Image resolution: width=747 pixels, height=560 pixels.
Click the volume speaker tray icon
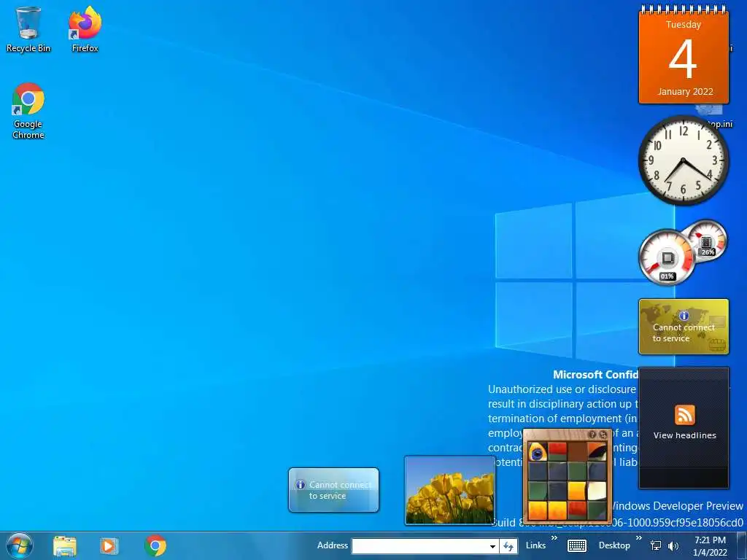[673, 546]
